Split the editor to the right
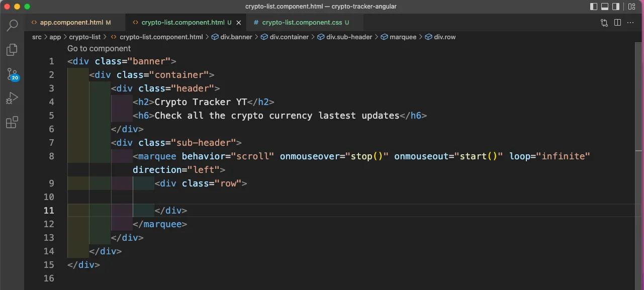644x290 pixels. (617, 23)
